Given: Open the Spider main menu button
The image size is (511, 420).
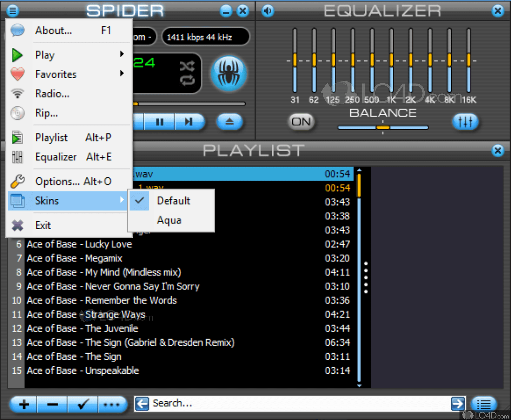Looking at the screenshot, I should click(x=13, y=11).
